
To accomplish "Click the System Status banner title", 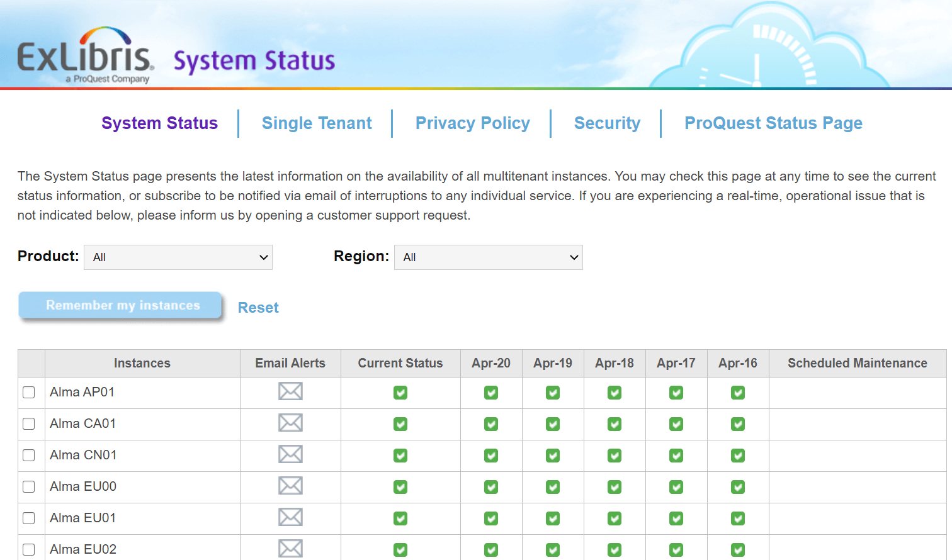I will tap(254, 62).
